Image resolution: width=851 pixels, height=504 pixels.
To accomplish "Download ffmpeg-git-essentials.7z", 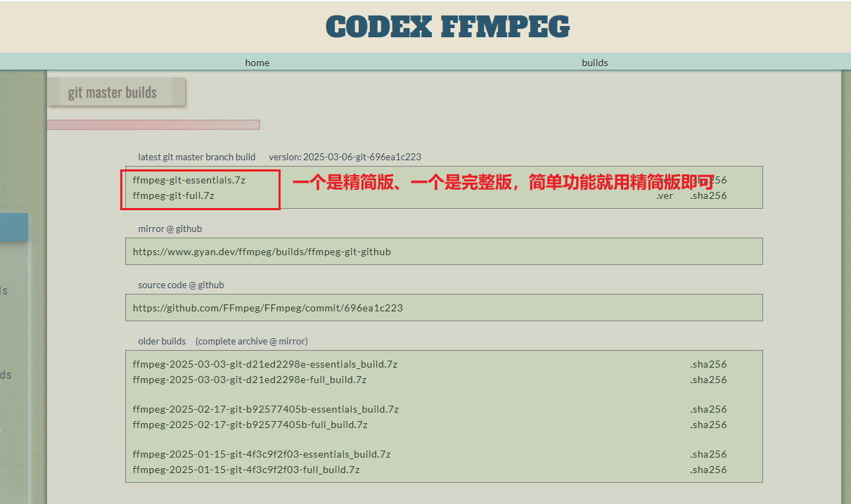I will [189, 180].
